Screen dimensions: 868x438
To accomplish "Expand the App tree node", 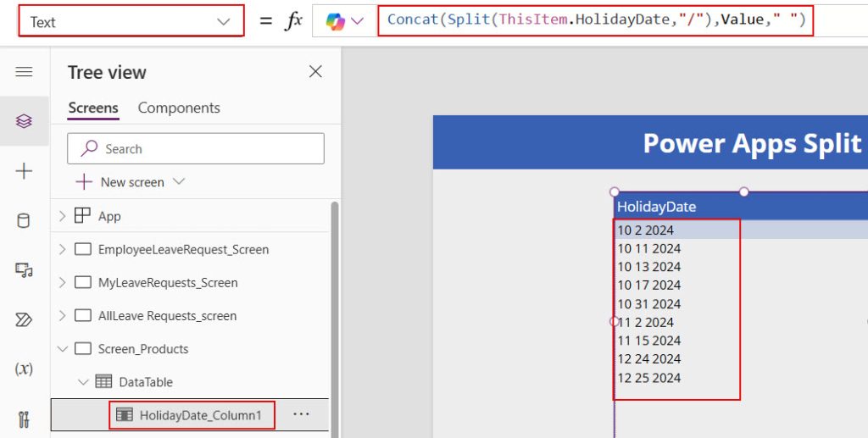I will [62, 216].
